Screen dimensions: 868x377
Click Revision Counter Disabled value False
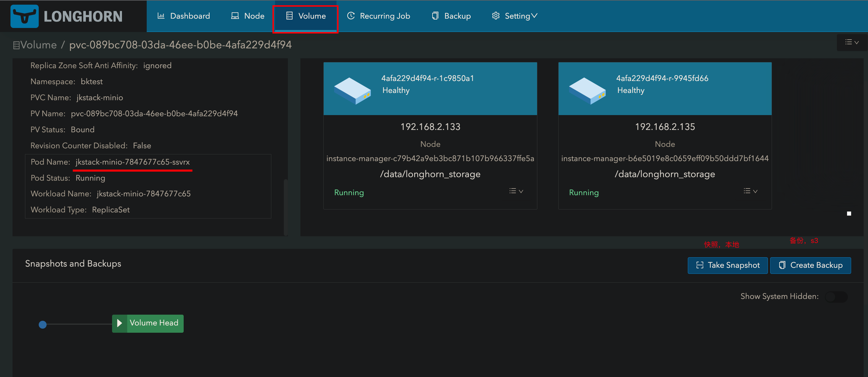click(x=142, y=146)
